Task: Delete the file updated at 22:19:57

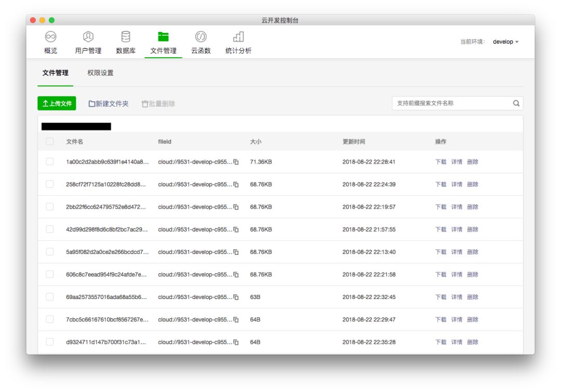Action: coord(473,207)
